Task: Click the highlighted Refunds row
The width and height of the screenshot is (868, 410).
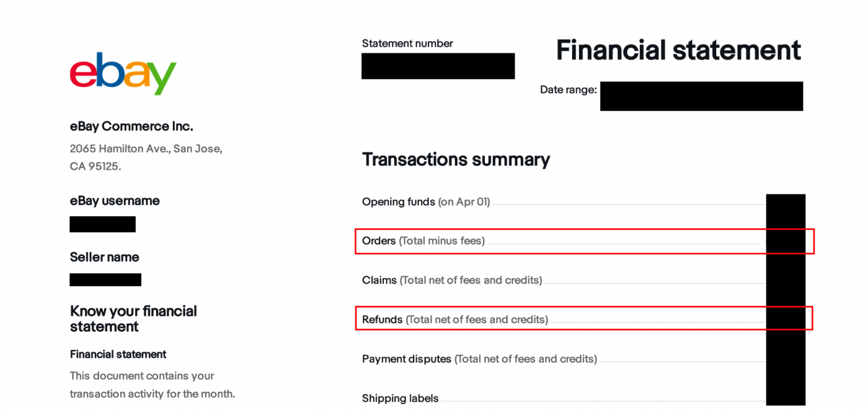Action: point(584,318)
